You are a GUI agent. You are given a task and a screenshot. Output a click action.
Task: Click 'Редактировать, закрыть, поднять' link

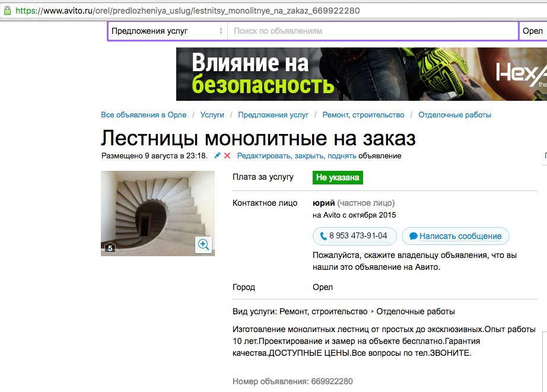point(297,156)
